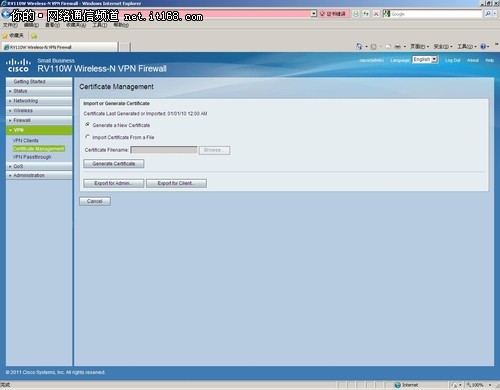500x390 pixels.
Task: Switch to the RV110W Wireless-N VPN Firewall tab
Action: [x=60, y=47]
